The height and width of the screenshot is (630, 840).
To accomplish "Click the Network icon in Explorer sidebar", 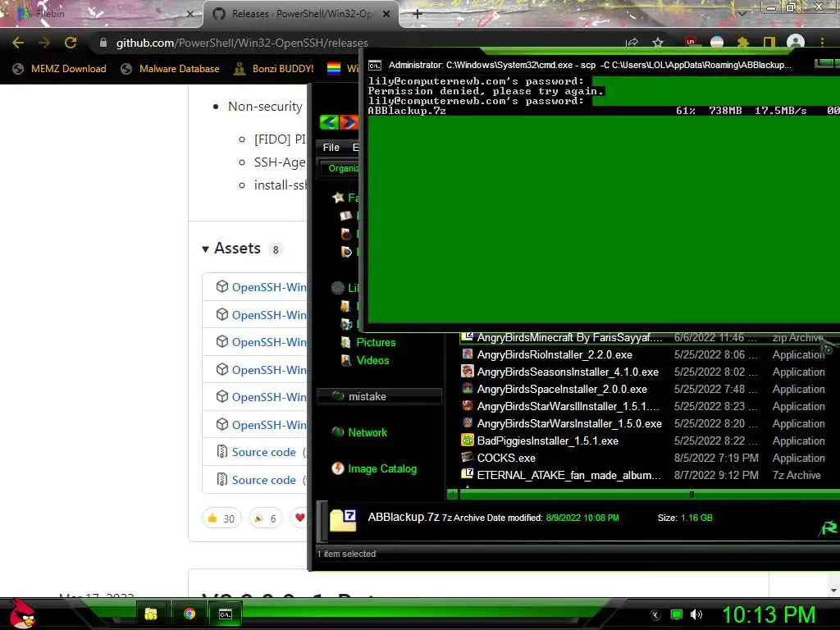I will 337,431.
